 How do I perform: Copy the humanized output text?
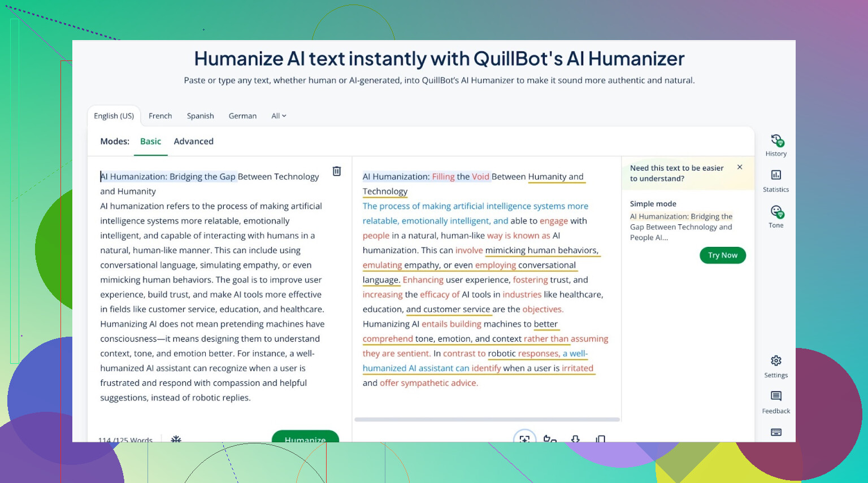[x=600, y=438]
